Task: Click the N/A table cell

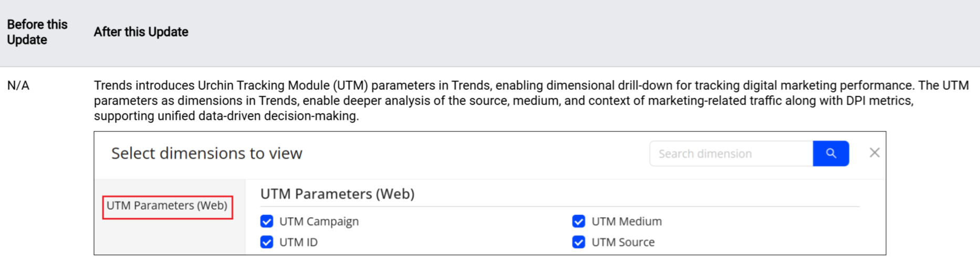Action: point(18,86)
